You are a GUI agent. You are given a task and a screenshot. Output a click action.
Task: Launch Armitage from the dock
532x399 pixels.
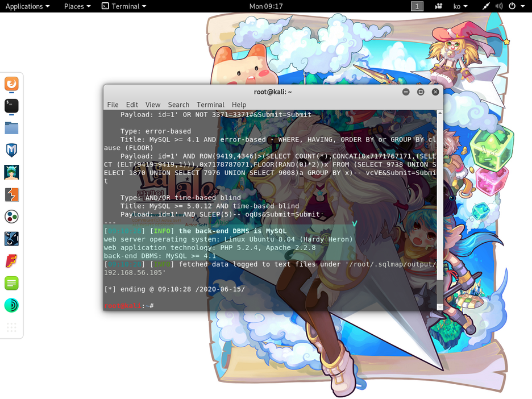(x=11, y=172)
